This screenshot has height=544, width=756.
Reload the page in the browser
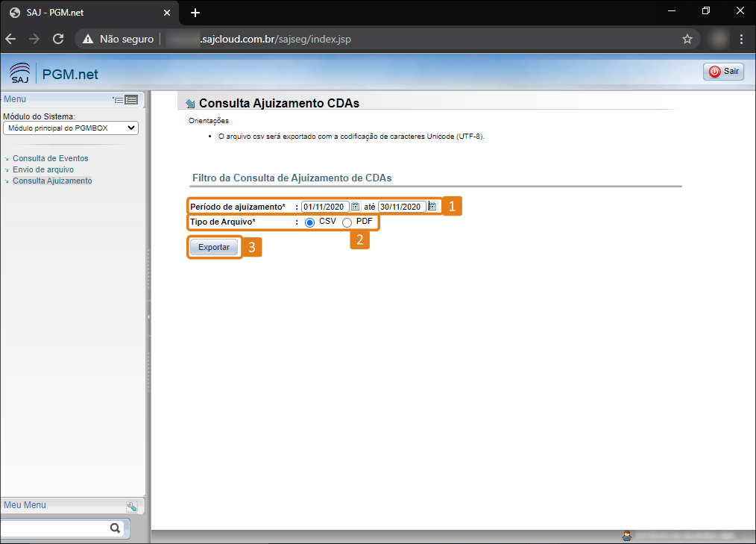pyautogui.click(x=58, y=39)
